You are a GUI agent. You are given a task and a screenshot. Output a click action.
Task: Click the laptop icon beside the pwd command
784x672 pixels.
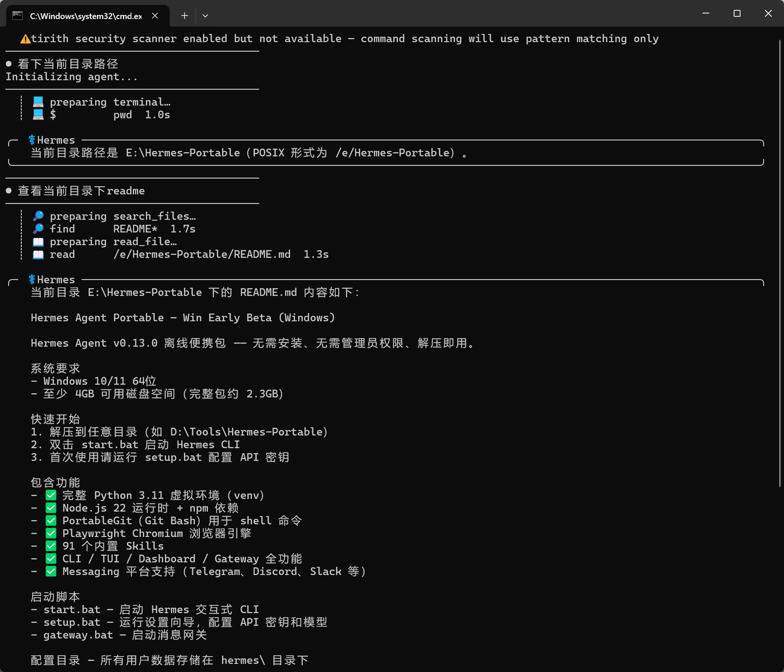pos(38,114)
